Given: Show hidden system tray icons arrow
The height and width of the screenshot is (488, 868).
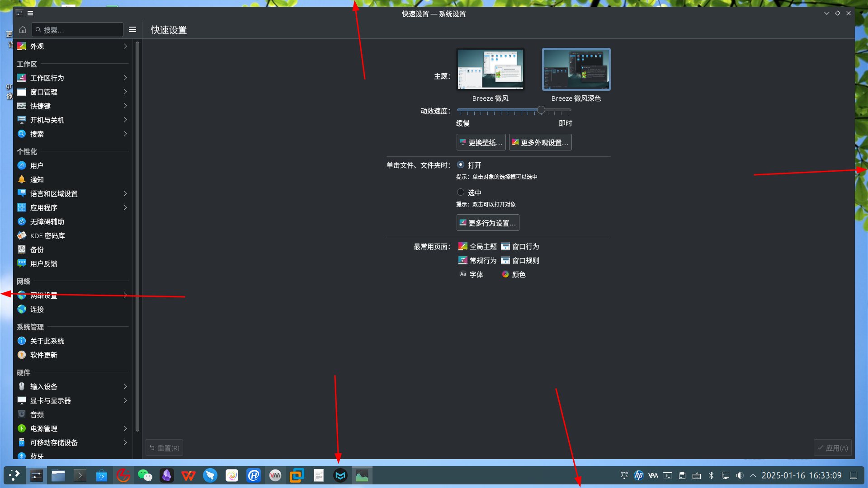Looking at the screenshot, I should (x=753, y=475).
